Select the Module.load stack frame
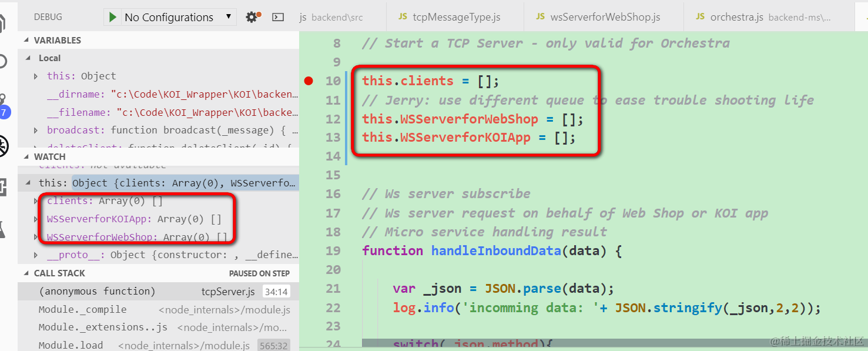The height and width of the screenshot is (351, 868). [x=158, y=345]
